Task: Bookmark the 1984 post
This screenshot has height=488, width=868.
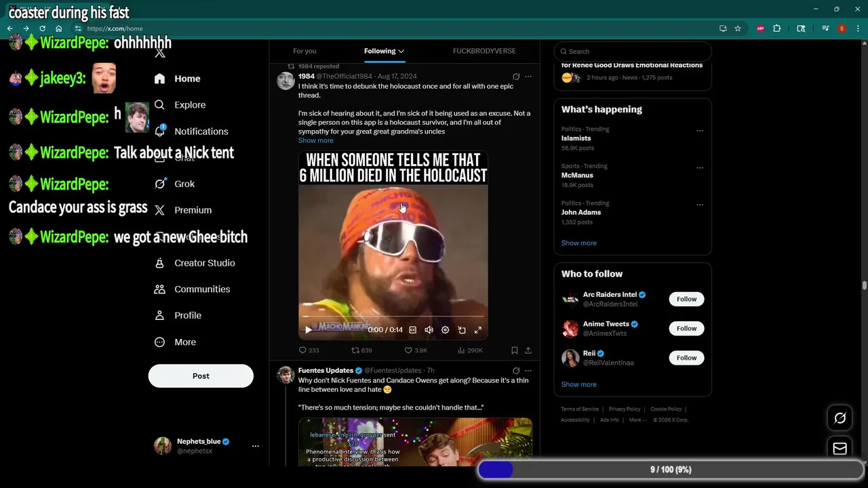Action: (514, 350)
